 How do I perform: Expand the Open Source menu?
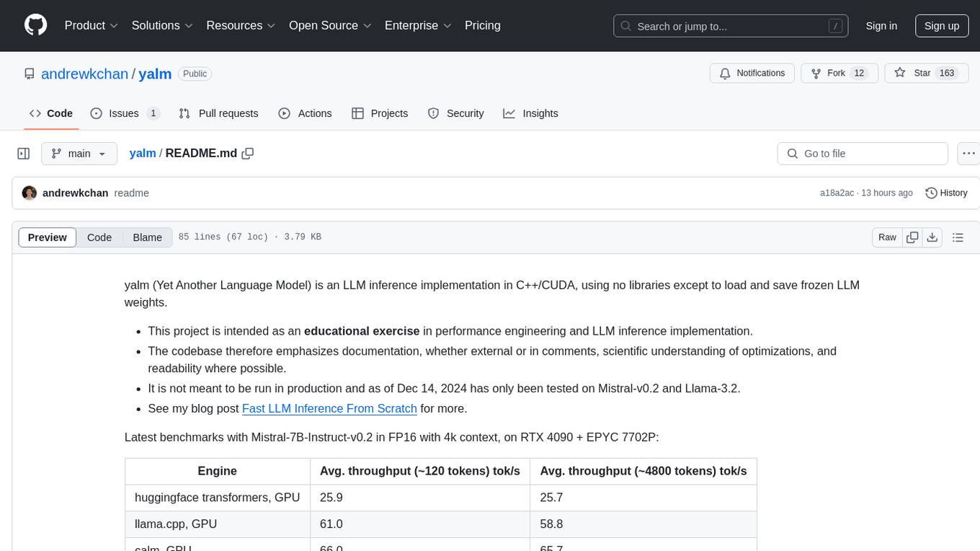point(330,25)
